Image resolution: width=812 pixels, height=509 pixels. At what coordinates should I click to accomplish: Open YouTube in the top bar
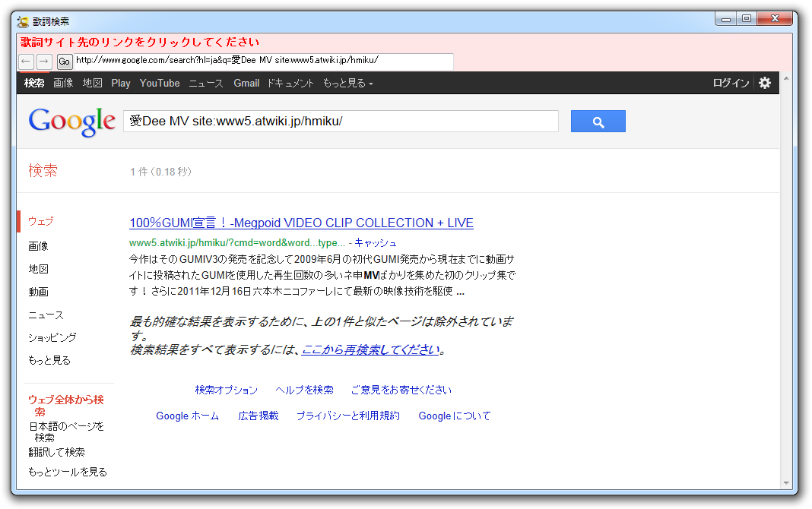point(160,84)
